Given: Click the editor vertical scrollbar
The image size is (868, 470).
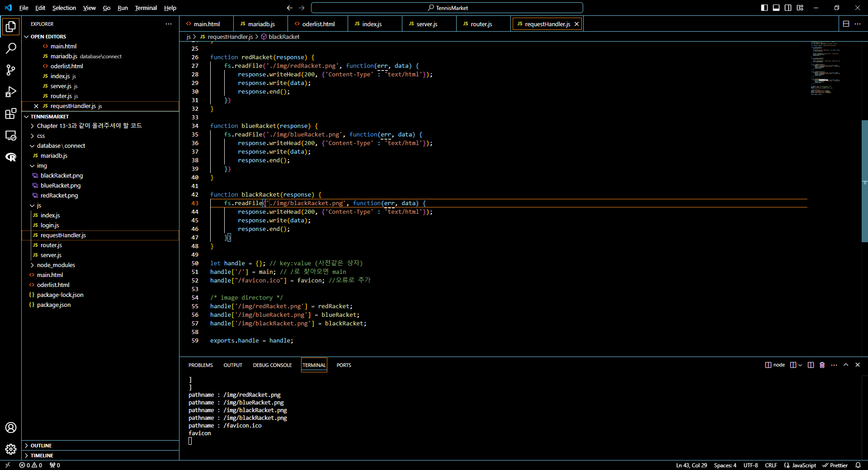Looking at the screenshot, I should 864,181.
